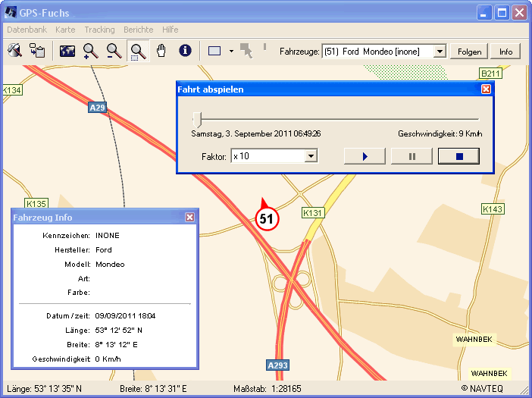Open the Faktor speed dropdown
The image size is (532, 398).
point(310,156)
